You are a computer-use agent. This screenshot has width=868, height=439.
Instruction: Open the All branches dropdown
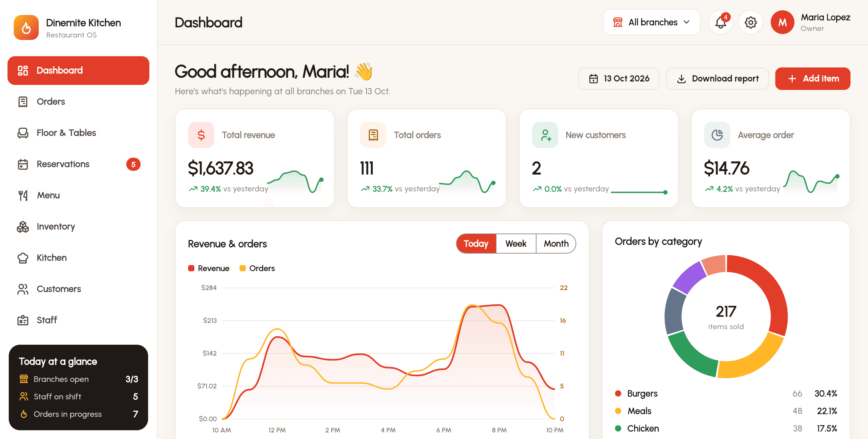651,22
